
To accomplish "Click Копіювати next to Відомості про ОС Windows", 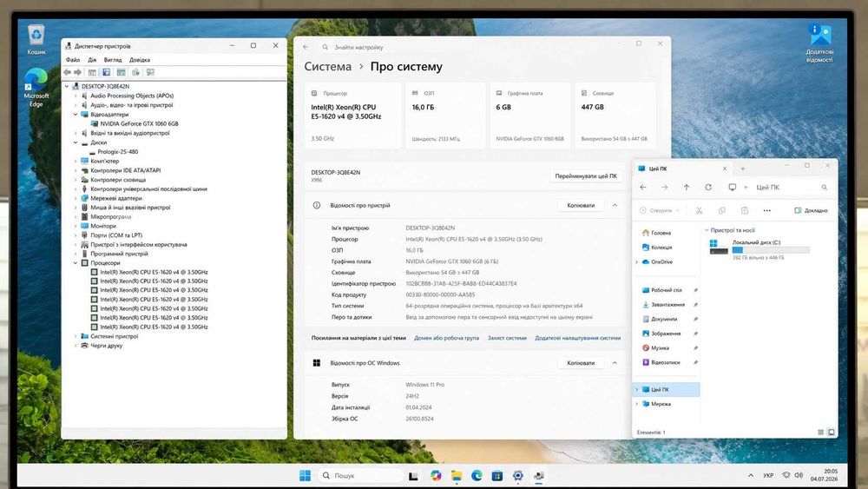I will pos(581,363).
